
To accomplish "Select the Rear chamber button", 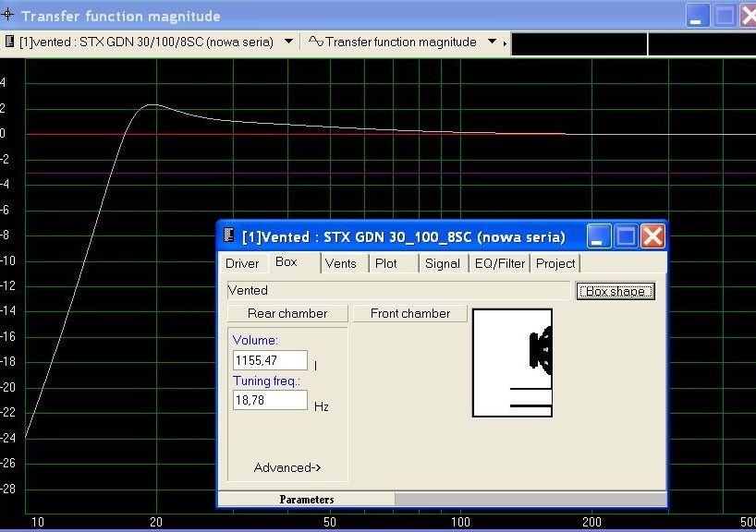I will (287, 314).
